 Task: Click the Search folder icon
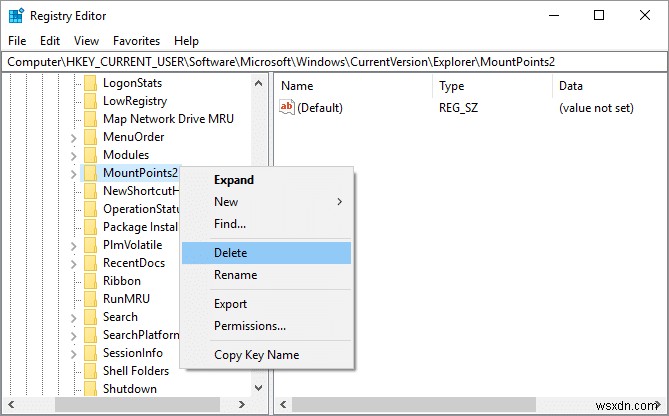point(90,317)
